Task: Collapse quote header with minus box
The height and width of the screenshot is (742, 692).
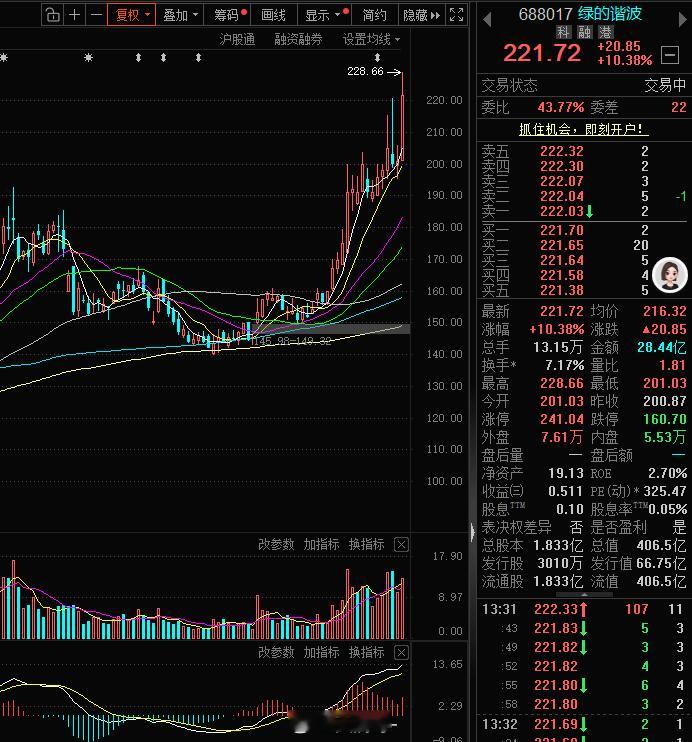Action: pyautogui.click(x=670, y=55)
